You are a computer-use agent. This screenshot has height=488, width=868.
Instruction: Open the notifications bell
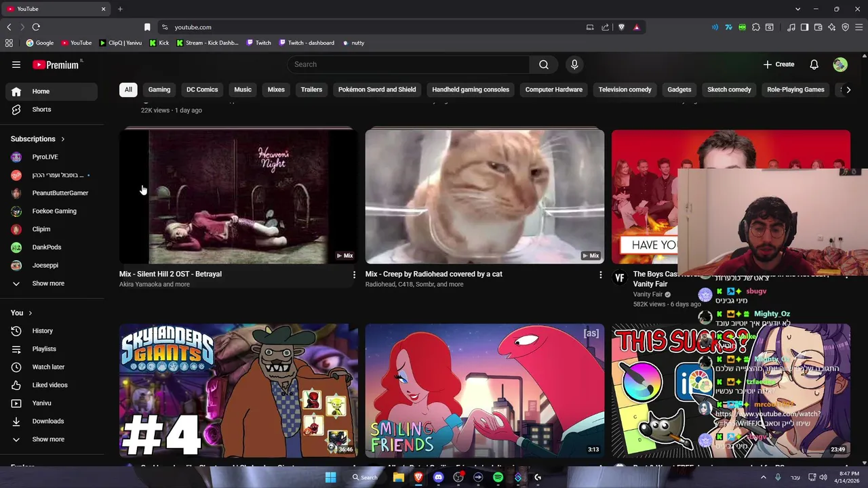coord(814,64)
